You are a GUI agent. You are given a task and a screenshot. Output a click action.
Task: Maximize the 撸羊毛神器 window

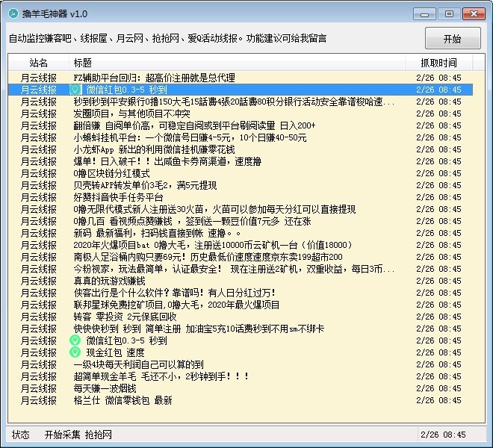449,14
